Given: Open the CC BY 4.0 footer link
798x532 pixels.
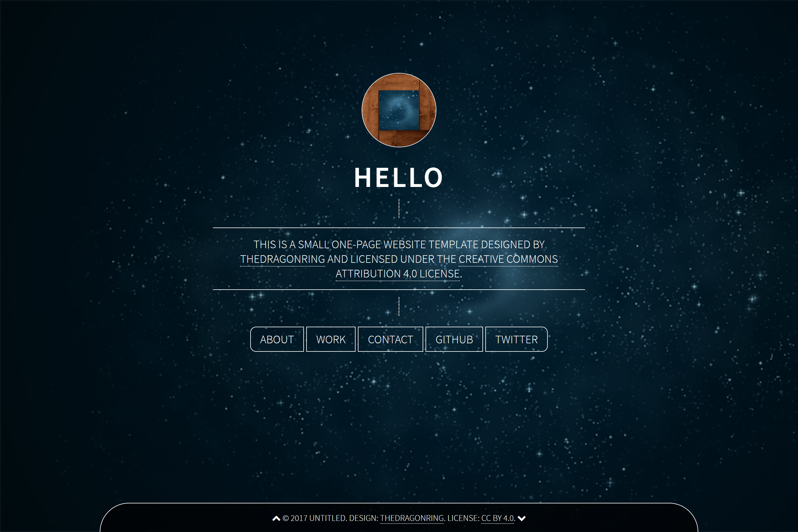Looking at the screenshot, I should click(497, 518).
